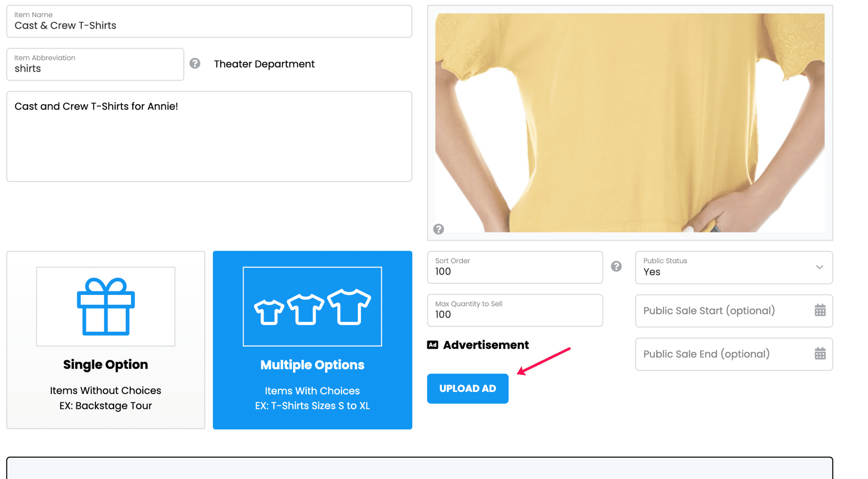
Task: Select the Multiple Options card
Action: coord(312,340)
